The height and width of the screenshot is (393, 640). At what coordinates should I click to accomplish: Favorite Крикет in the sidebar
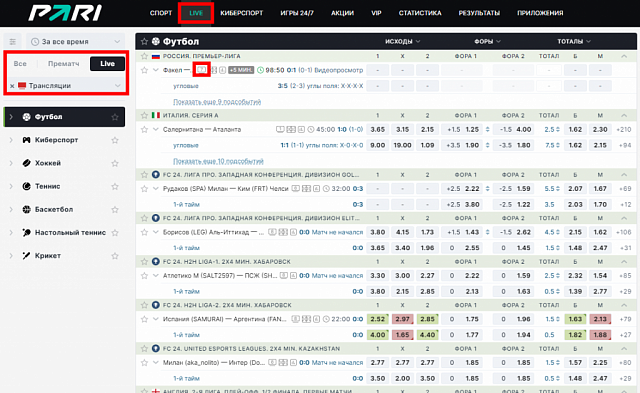click(115, 256)
